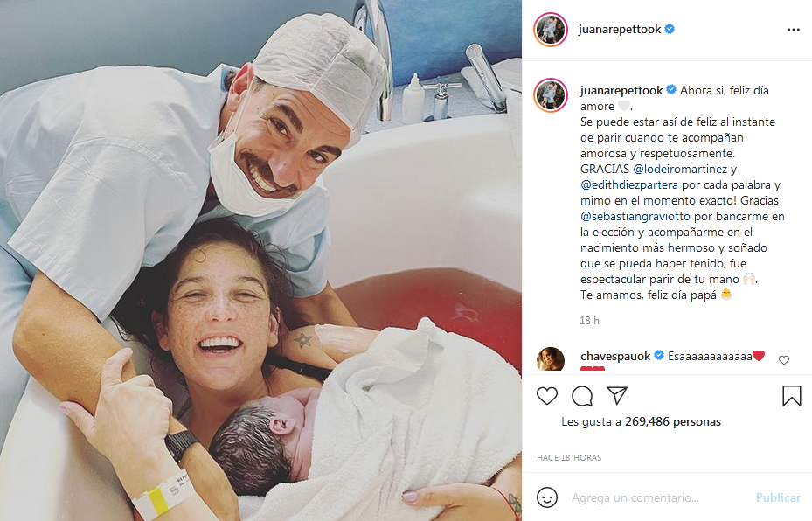Click the HACE 18 HORAS timestamp
Viewport: 812px width, 521px height.
tap(569, 458)
